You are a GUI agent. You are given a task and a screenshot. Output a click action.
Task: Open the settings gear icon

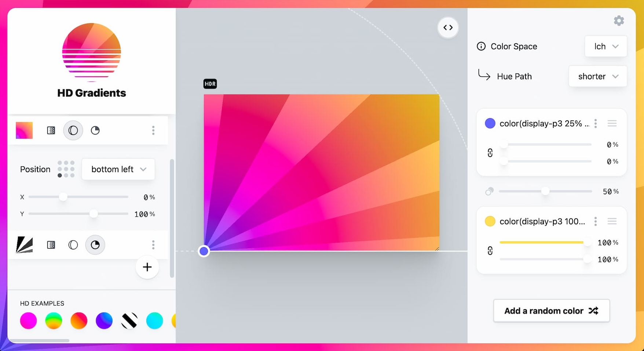tap(619, 21)
